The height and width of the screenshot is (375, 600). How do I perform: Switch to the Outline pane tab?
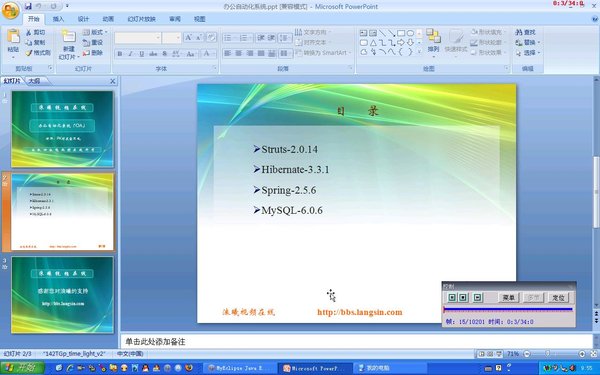click(34, 81)
